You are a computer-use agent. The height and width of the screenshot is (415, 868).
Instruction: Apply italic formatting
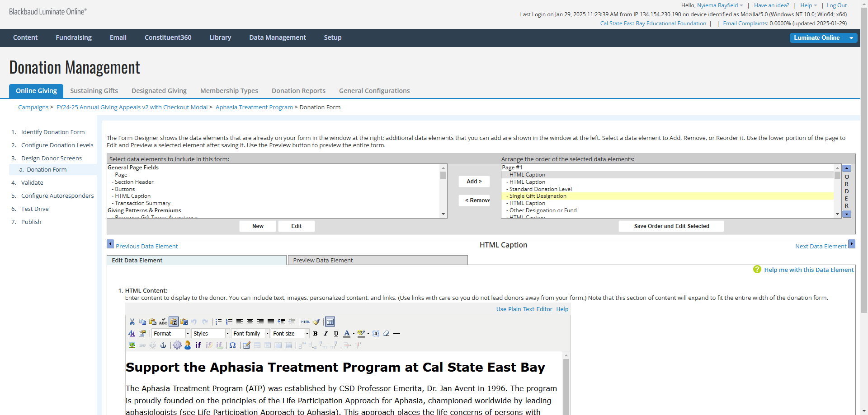pos(325,333)
